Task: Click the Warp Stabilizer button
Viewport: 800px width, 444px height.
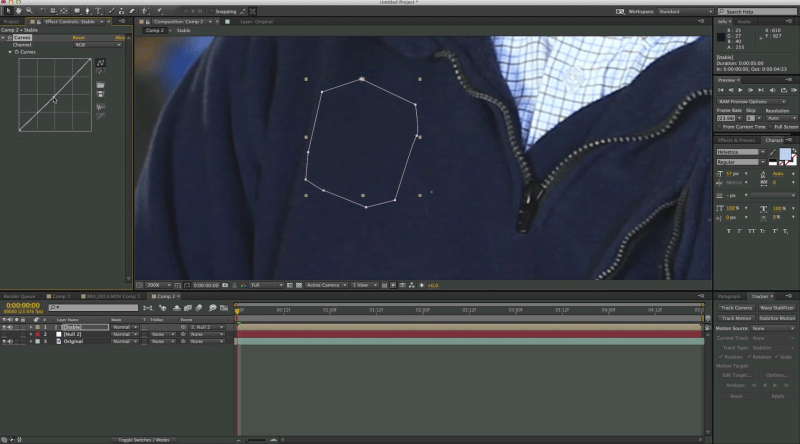Action: click(x=777, y=308)
